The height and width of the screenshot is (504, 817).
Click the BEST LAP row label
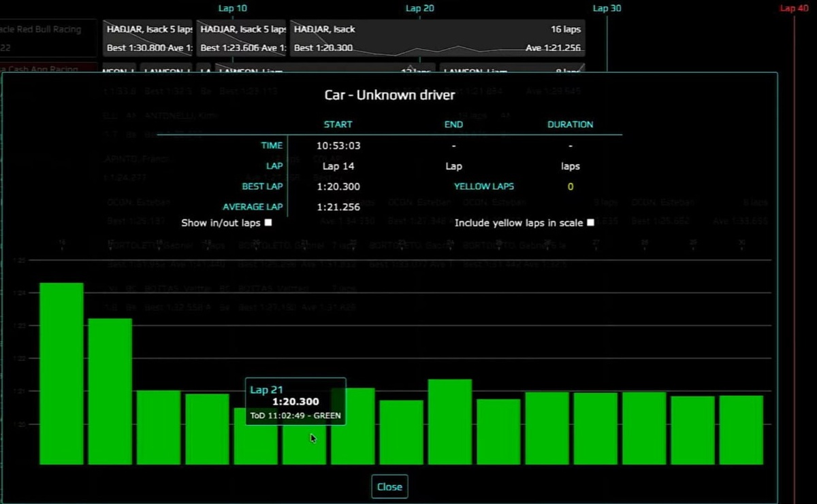pyautogui.click(x=262, y=186)
